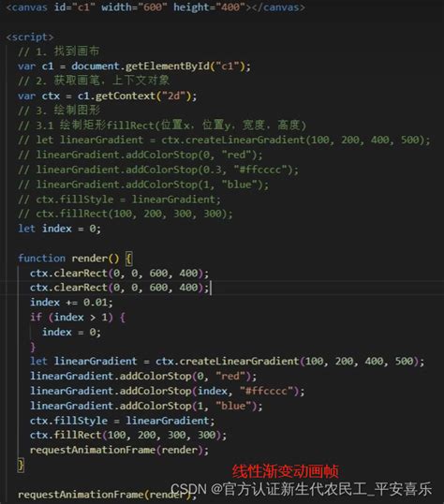Click the render function name
Image resolution: width=444 pixels, height=504 pixels.
[x=89, y=259]
